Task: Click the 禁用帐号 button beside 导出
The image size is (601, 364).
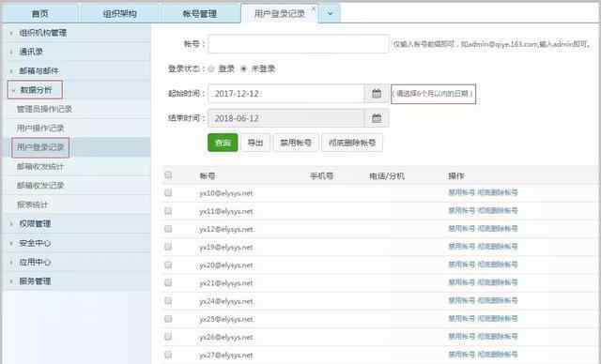Action: click(296, 143)
